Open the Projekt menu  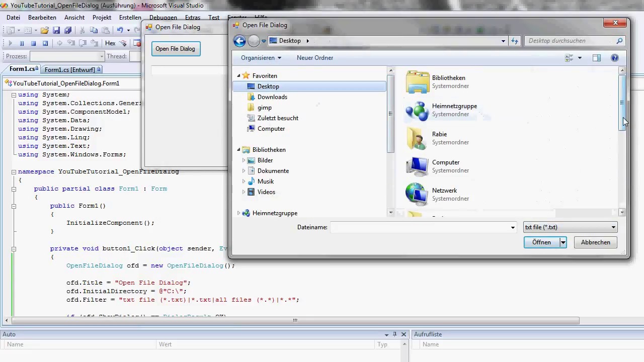102,17
